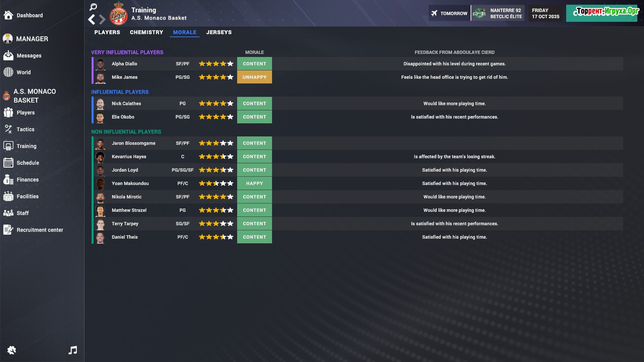
Task: Click Mike James's Unhappy morale badge
Action: 254,77
